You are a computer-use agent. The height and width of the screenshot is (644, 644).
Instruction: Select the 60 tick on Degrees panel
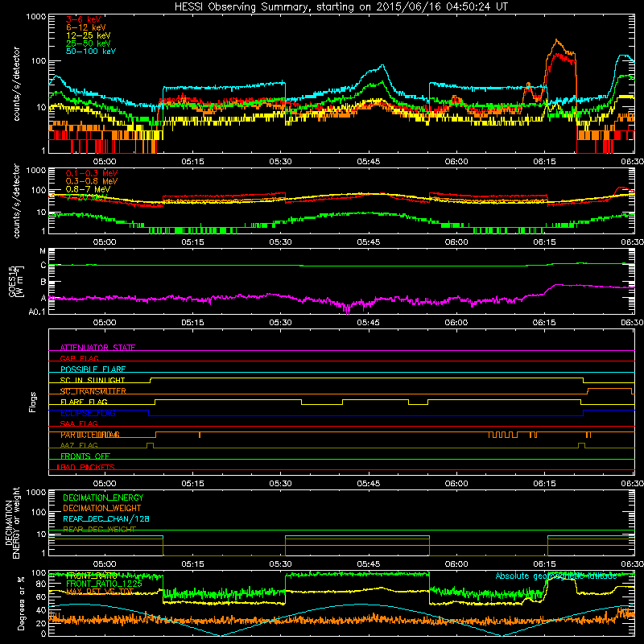click(41, 597)
